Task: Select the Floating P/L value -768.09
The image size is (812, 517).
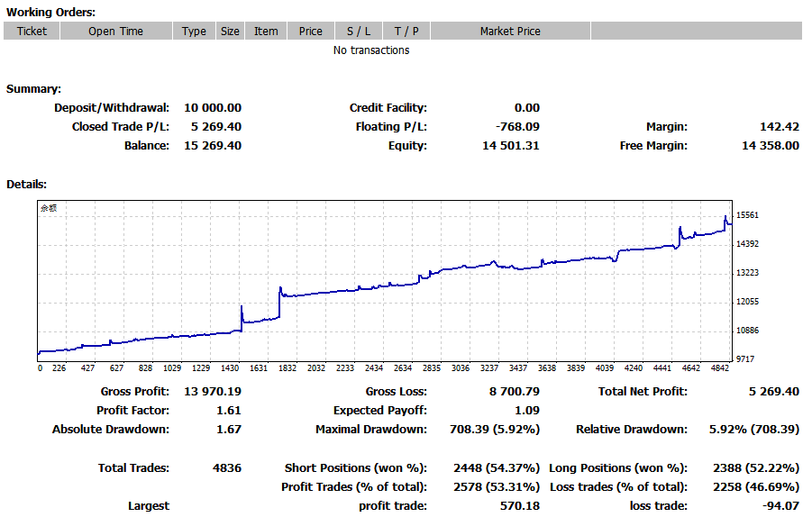Action: click(517, 127)
